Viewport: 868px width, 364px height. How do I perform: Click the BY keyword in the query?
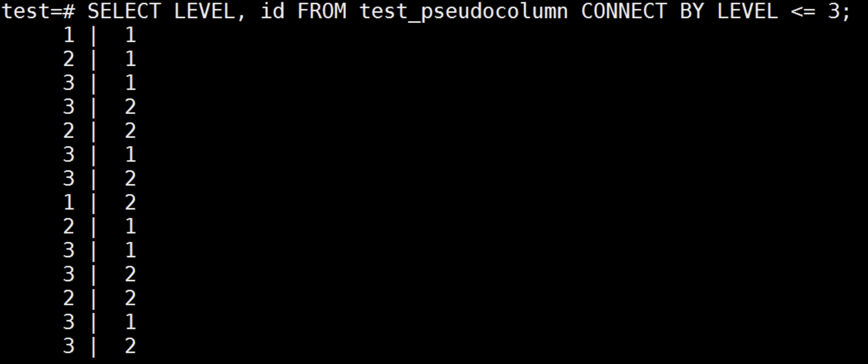[x=692, y=11]
